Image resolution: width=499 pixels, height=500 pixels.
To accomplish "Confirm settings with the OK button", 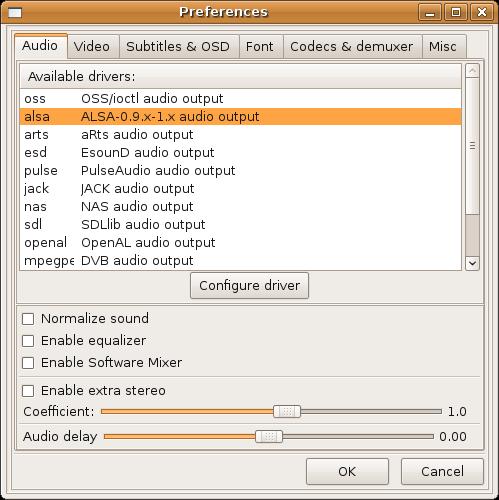I will click(347, 471).
